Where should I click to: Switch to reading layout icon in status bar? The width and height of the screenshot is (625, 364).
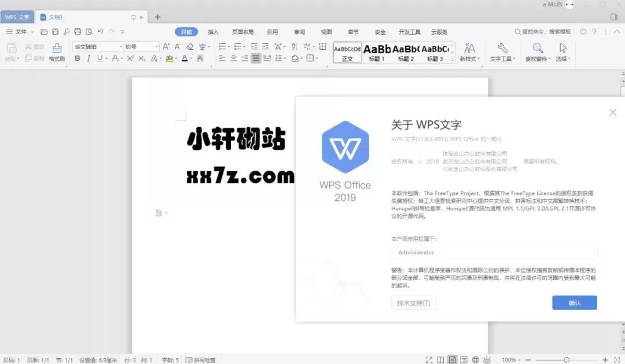point(440,359)
